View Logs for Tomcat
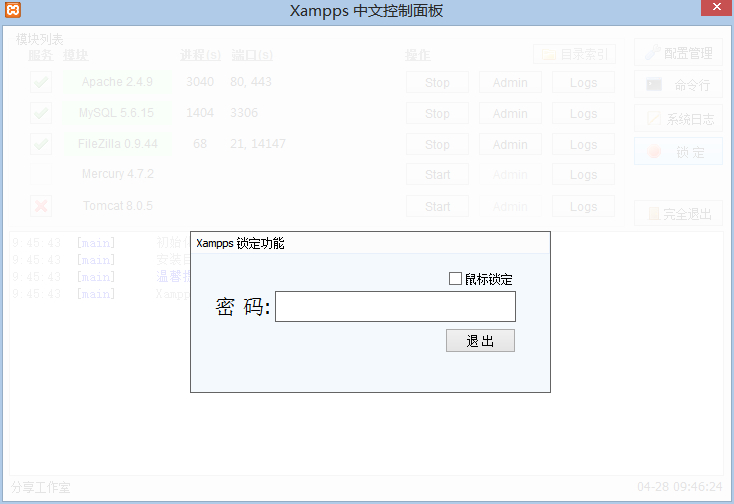Screen dimensions: 734x504 pos(583,206)
